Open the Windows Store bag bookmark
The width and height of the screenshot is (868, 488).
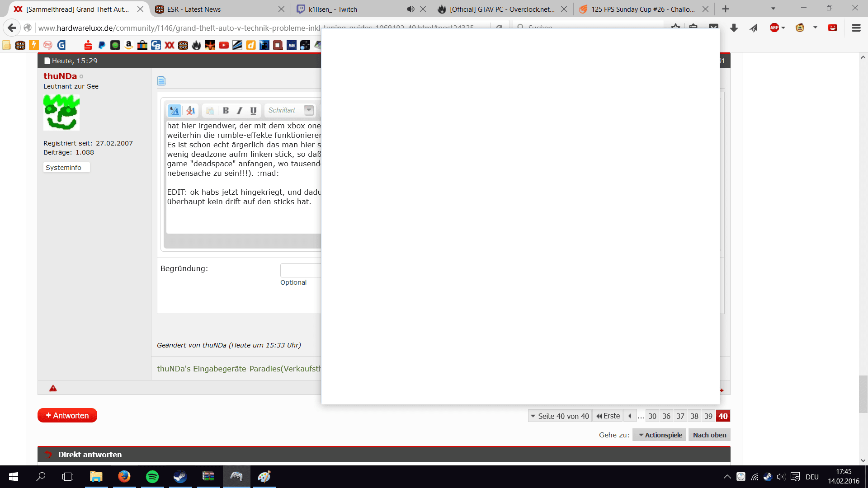pyautogui.click(x=142, y=45)
